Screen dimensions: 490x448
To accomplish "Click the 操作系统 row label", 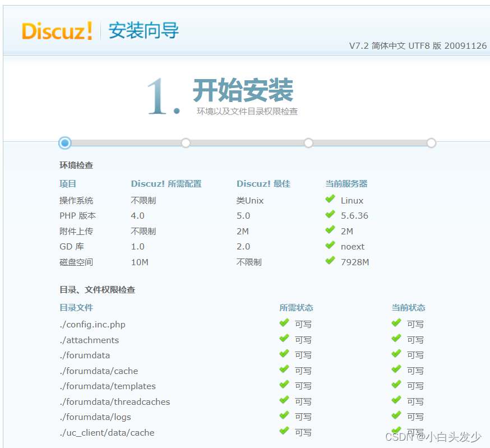I will tap(76, 200).
